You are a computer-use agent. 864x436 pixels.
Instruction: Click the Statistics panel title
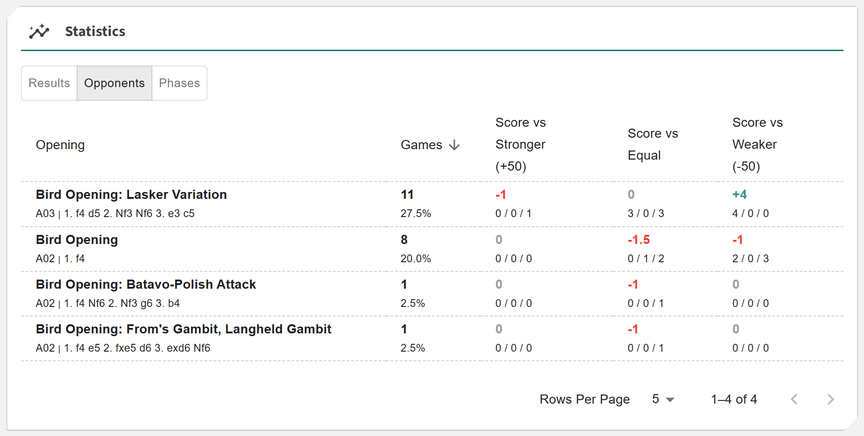(x=95, y=32)
